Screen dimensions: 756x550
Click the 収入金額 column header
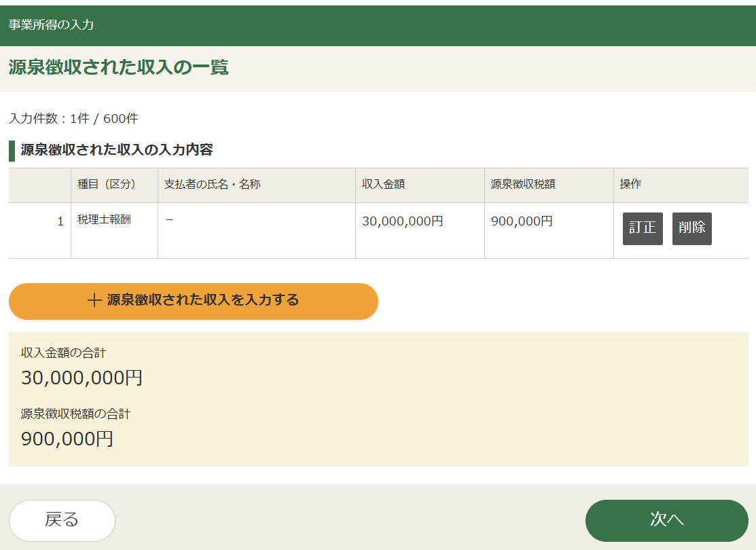383,185
